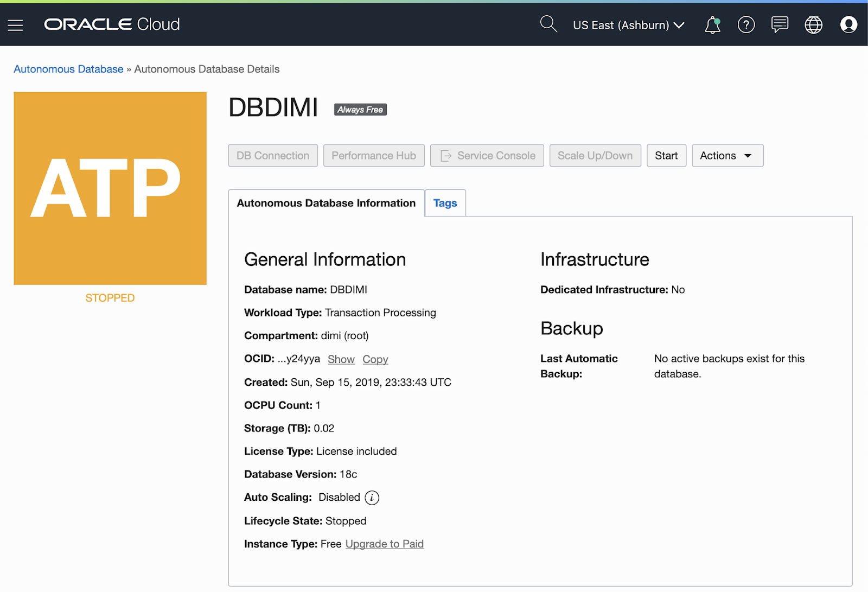Screen dimensions: 868x592
Task: Click the Upgrade to Paid link
Action: click(385, 544)
